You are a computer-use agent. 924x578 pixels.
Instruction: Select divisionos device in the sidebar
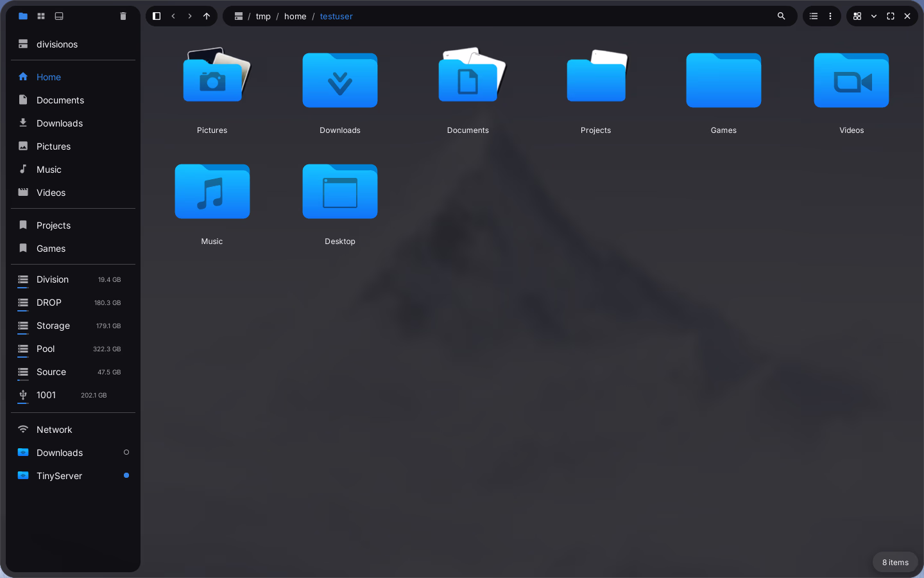[73, 44]
